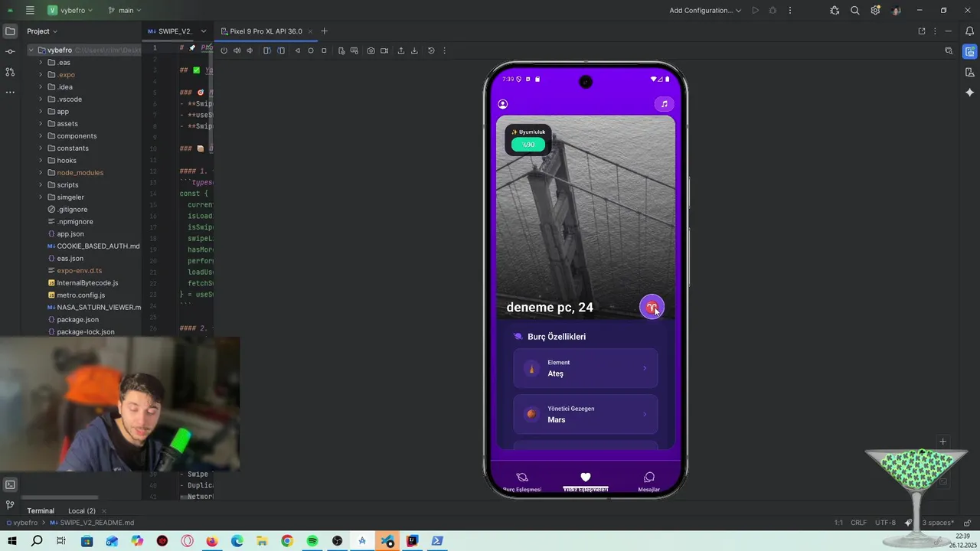Open Running Devices panel icon
Viewport: 980px width, 551px height.
point(969,51)
